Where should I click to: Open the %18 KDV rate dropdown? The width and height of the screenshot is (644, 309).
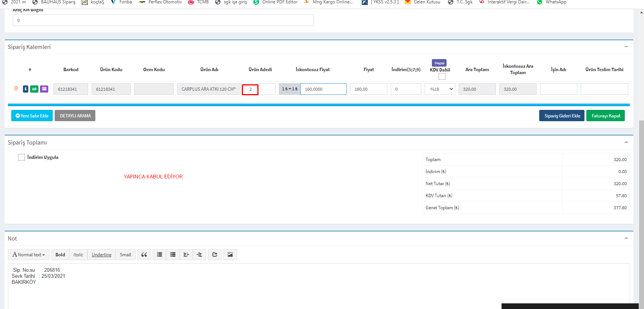440,89
